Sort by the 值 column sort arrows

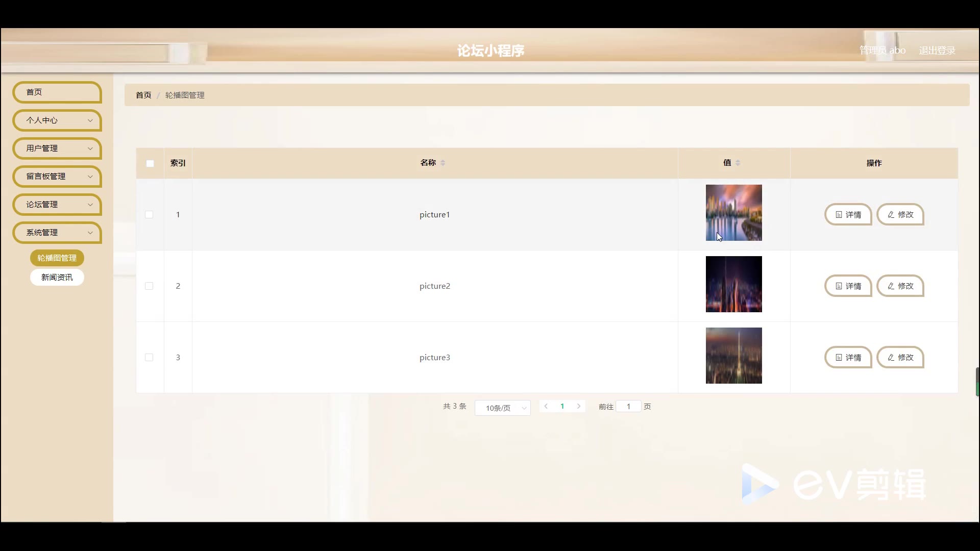click(x=738, y=163)
